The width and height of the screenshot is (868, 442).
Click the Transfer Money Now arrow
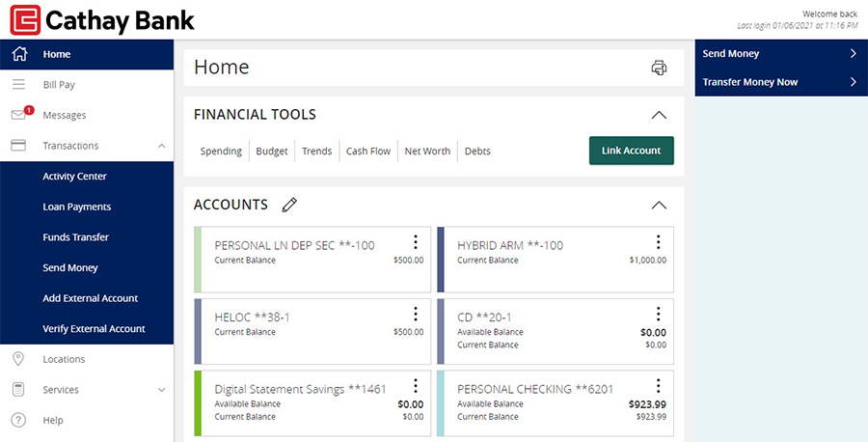pyautogui.click(x=854, y=82)
